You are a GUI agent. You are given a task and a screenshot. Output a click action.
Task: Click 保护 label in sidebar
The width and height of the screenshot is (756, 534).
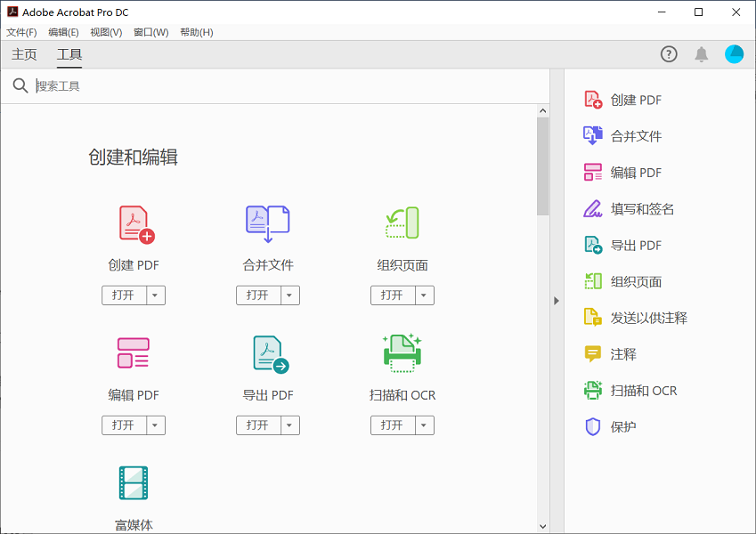623,426
